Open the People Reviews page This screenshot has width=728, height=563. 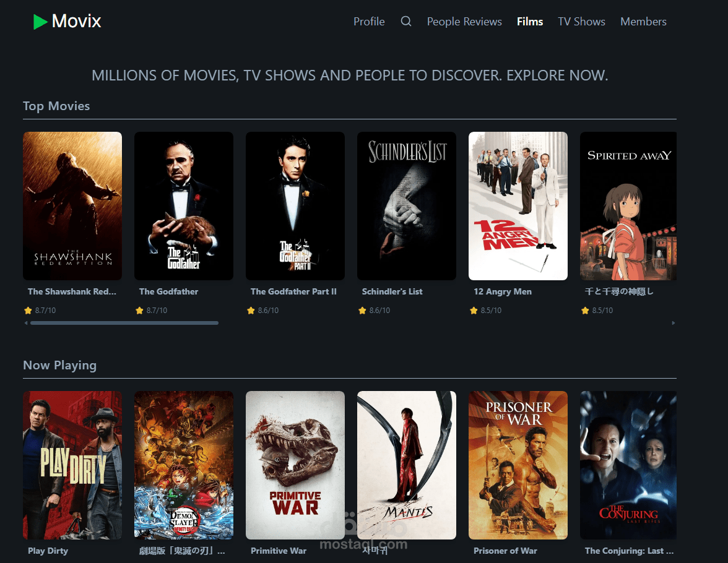click(x=464, y=21)
